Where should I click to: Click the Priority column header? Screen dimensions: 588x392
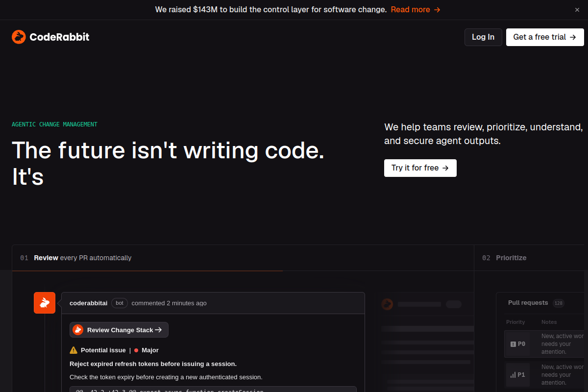coord(515,322)
